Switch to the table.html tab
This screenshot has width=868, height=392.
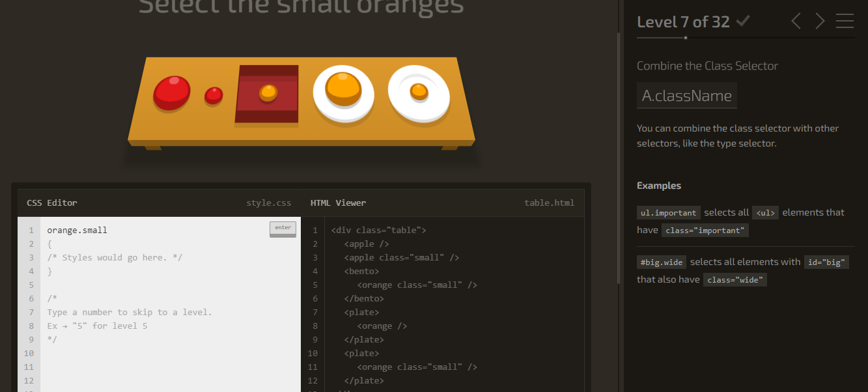coord(549,203)
